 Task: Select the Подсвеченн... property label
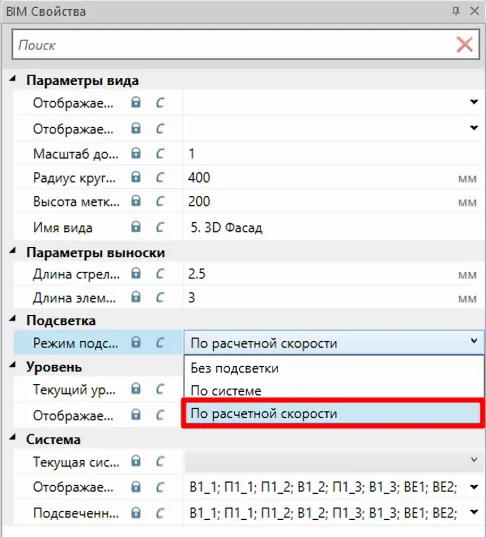pyautogui.click(x=76, y=513)
